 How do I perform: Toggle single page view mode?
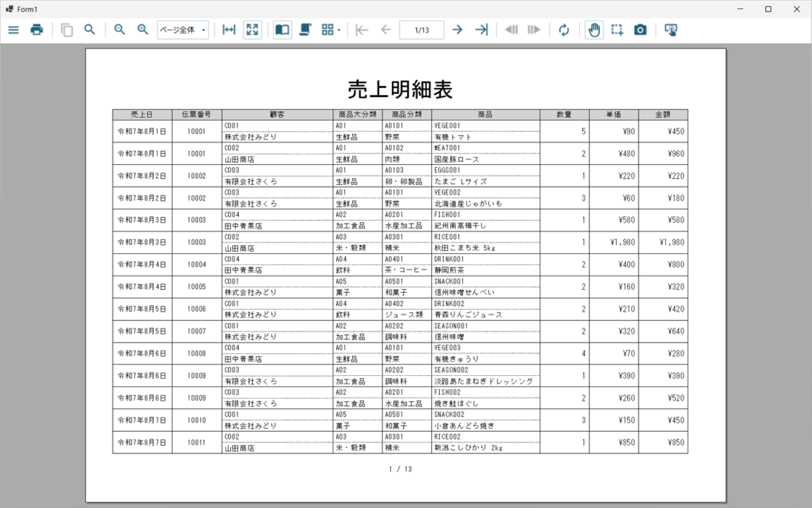point(282,30)
